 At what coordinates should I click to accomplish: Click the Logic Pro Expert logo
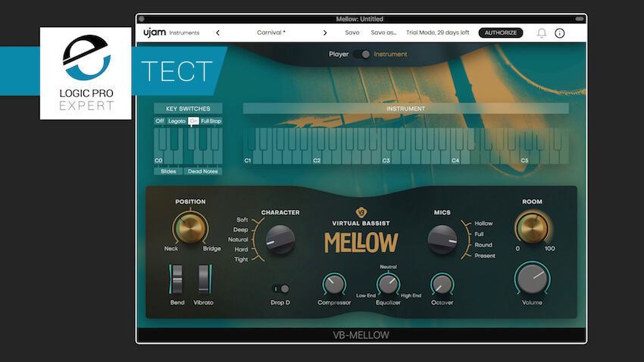[x=86, y=73]
